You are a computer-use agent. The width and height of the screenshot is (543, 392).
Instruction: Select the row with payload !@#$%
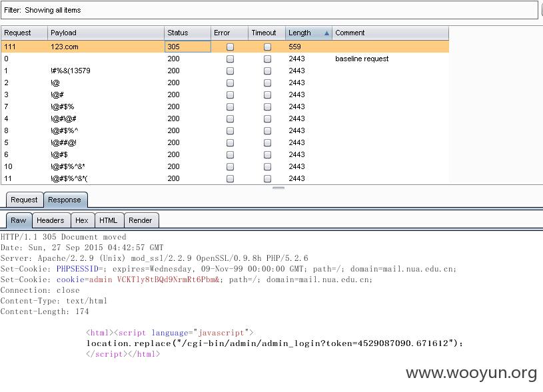pyautogui.click(x=225, y=107)
